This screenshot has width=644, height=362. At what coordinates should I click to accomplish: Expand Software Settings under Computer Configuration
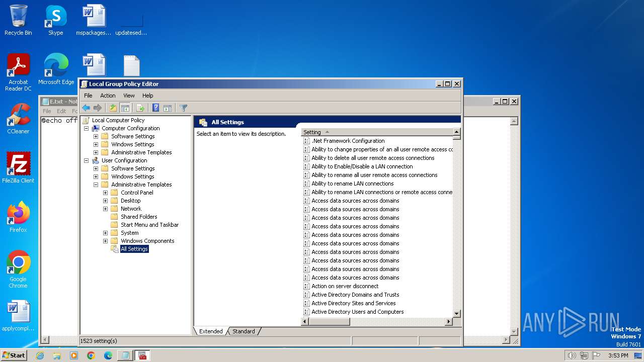tap(96, 136)
